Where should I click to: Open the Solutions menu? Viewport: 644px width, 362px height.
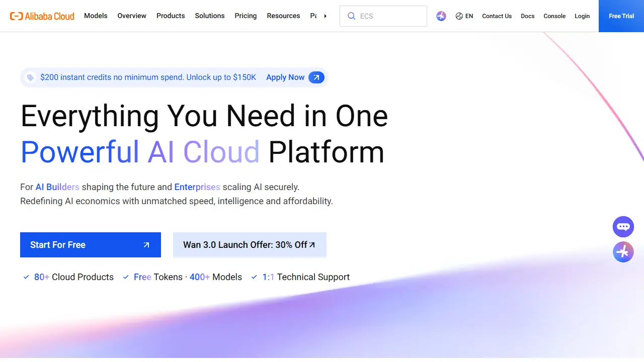pyautogui.click(x=210, y=16)
